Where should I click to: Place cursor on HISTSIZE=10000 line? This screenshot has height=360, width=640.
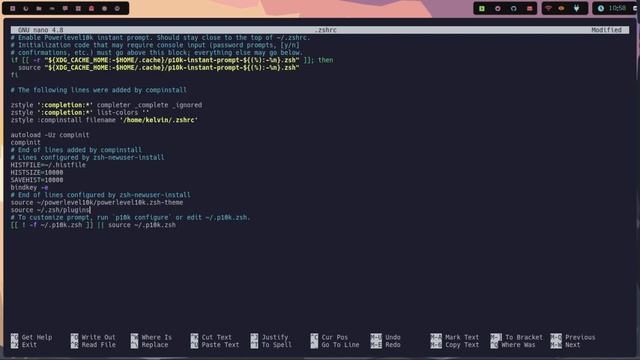[37, 172]
